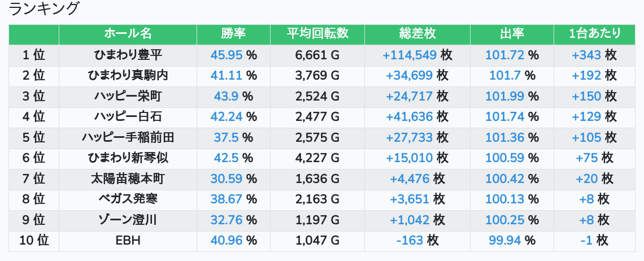
Task: Click the +114,549 total difference value
Action: point(409,55)
